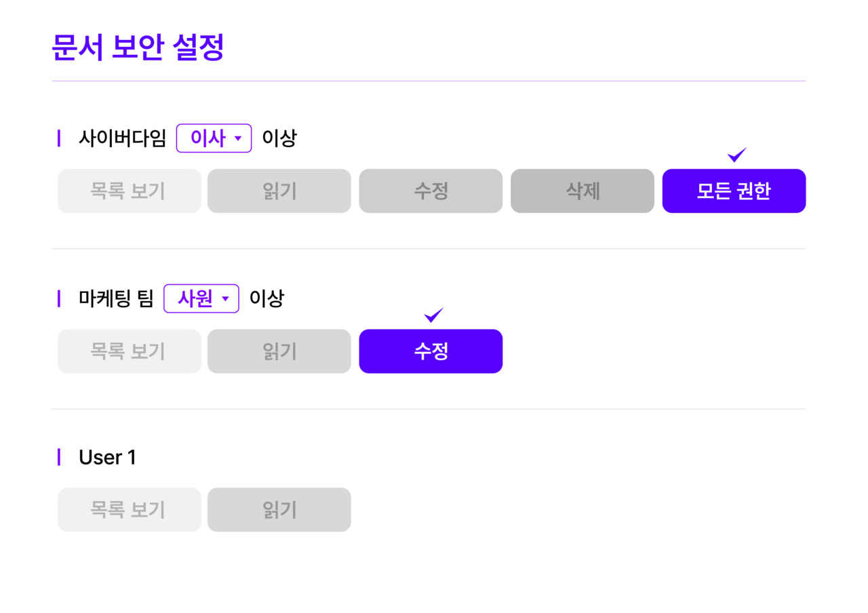Select '모든 권한' for 사이버다임
Viewport: 868px width, 613px height.
point(734,191)
